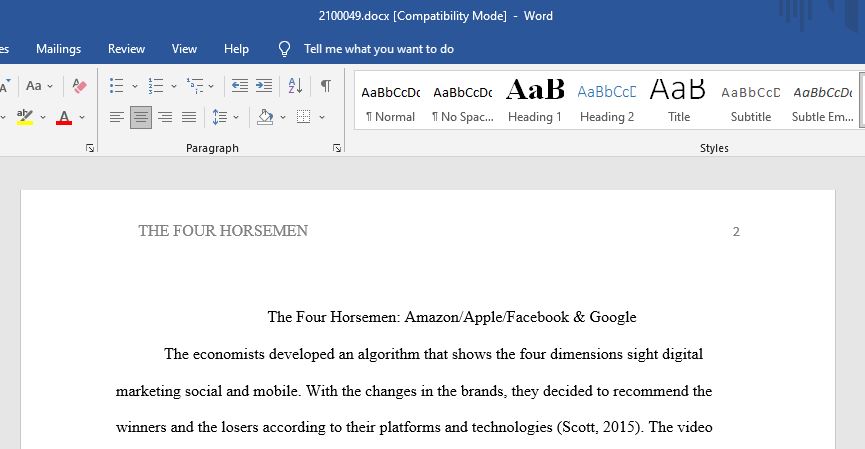Image resolution: width=865 pixels, height=449 pixels.
Task: Open the View tab
Action: click(184, 49)
